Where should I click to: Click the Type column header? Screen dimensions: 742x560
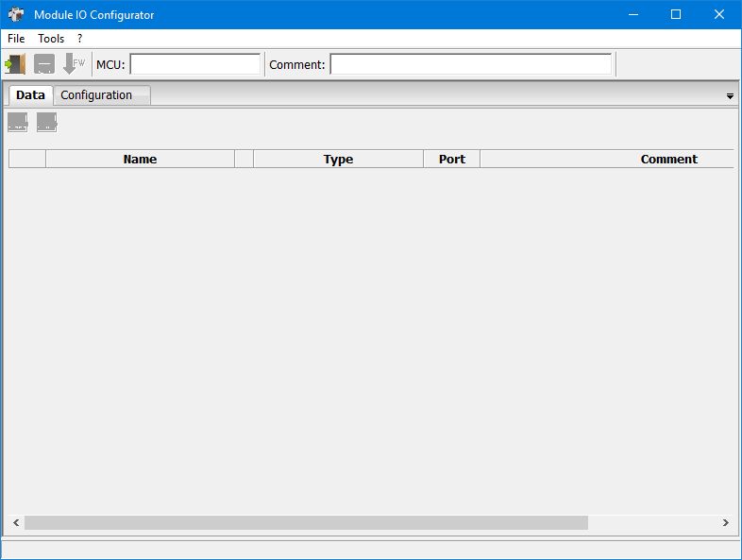click(x=338, y=159)
